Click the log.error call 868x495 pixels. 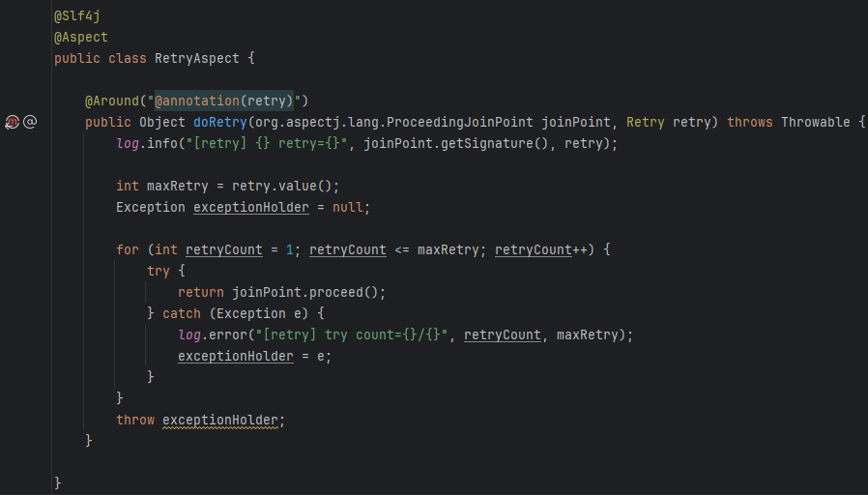pos(213,335)
